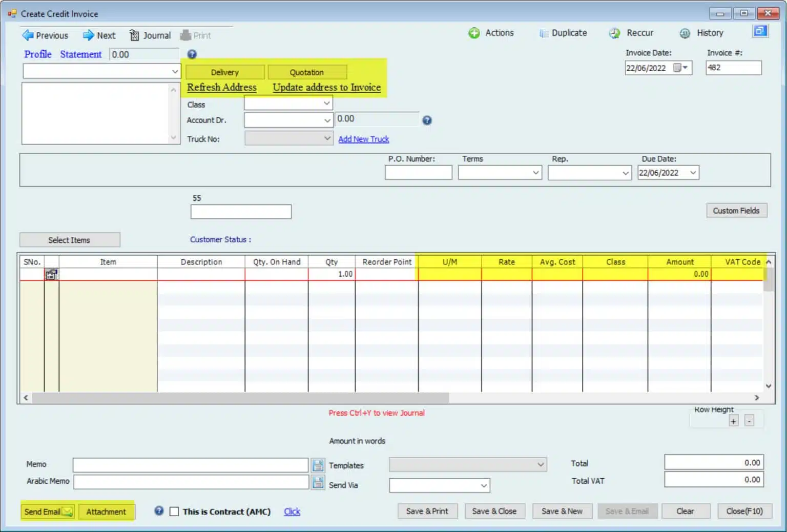Click the help icon beside Account Dr. amount
The image size is (787, 532).
click(427, 120)
